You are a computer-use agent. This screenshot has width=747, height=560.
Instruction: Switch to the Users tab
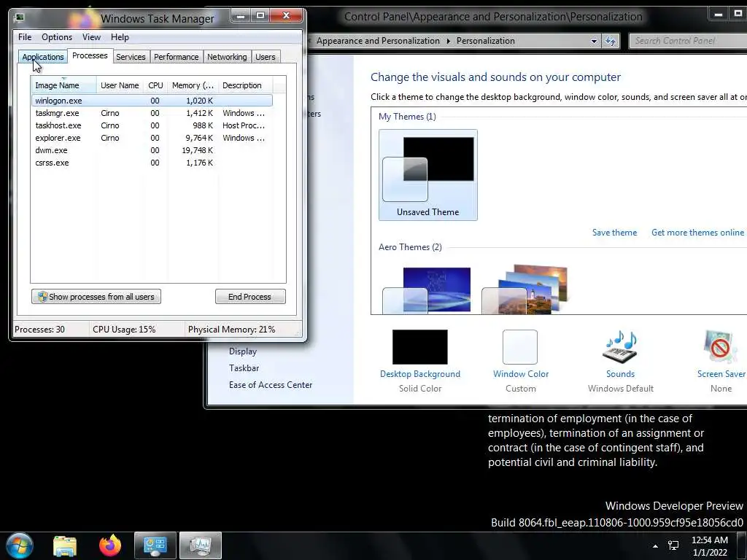click(265, 57)
